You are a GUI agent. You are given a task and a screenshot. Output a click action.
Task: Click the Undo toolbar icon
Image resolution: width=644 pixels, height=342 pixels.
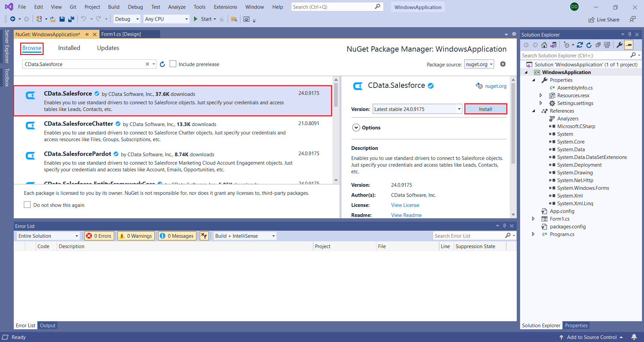click(x=84, y=19)
